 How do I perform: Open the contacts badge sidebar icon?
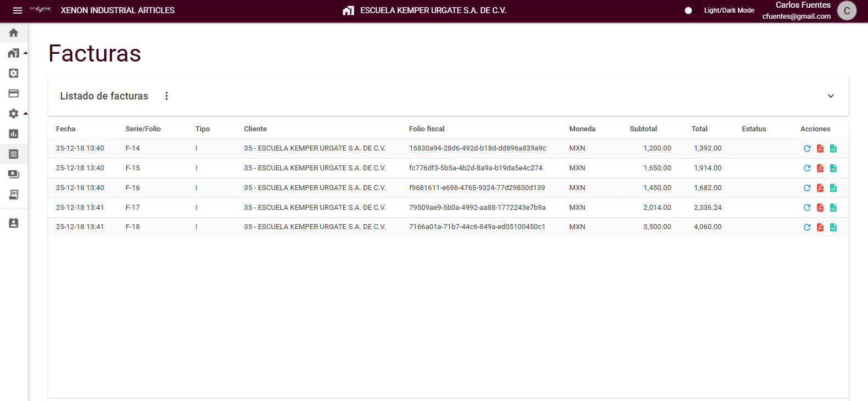tap(14, 223)
